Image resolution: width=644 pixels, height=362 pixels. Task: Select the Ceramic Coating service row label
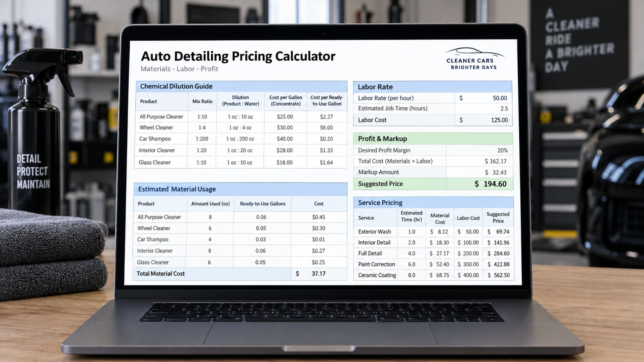[x=377, y=275]
